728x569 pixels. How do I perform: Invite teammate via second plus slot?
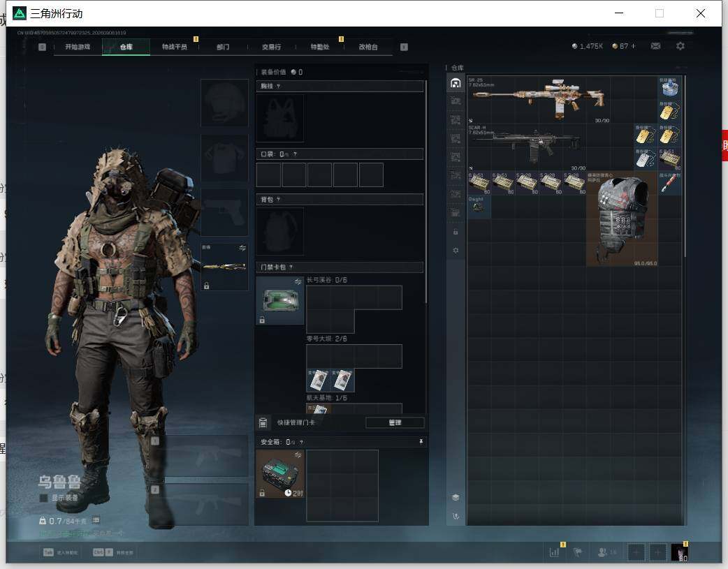657,552
